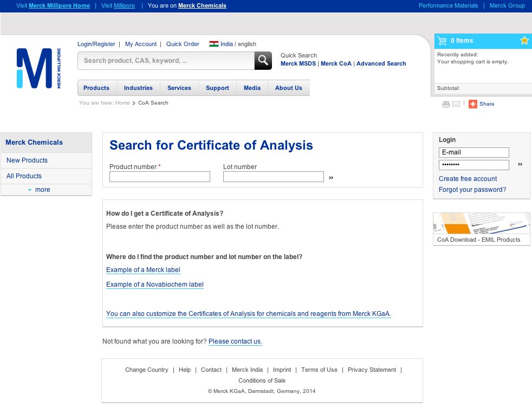Open the Merck MSDS quick search link
532x407 pixels.
[x=298, y=63]
